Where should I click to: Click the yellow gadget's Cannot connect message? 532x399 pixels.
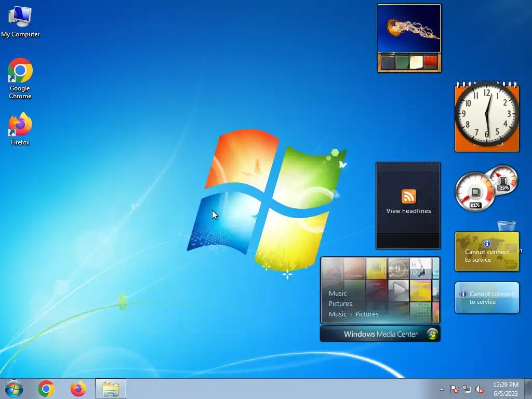coord(486,256)
